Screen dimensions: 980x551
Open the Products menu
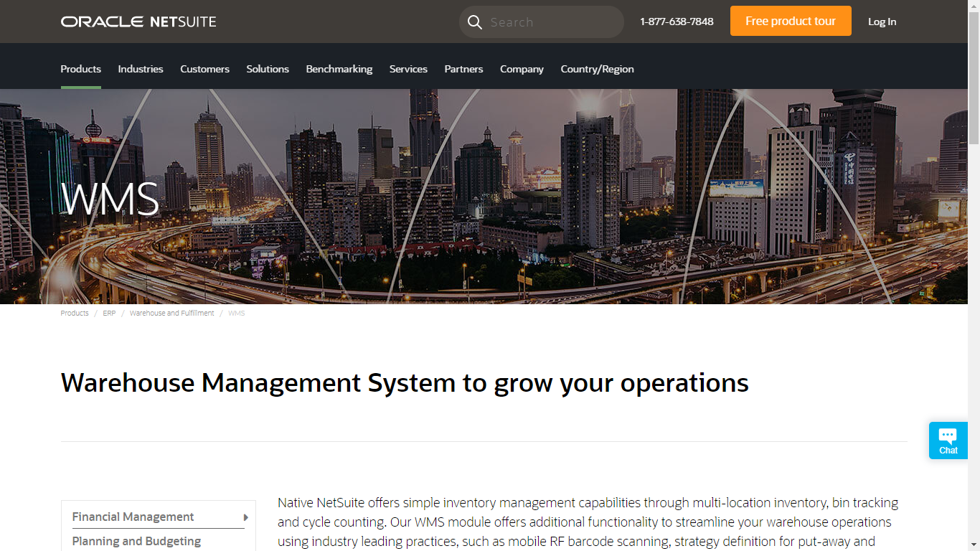(x=80, y=69)
